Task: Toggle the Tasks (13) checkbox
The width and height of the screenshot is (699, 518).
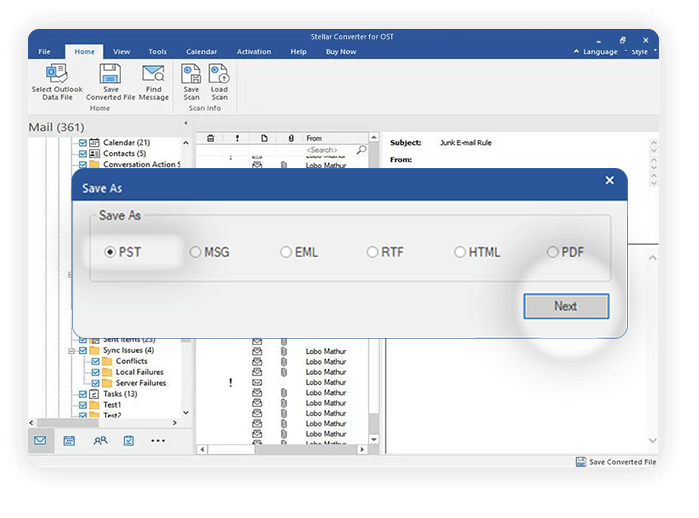Action: pos(83,394)
